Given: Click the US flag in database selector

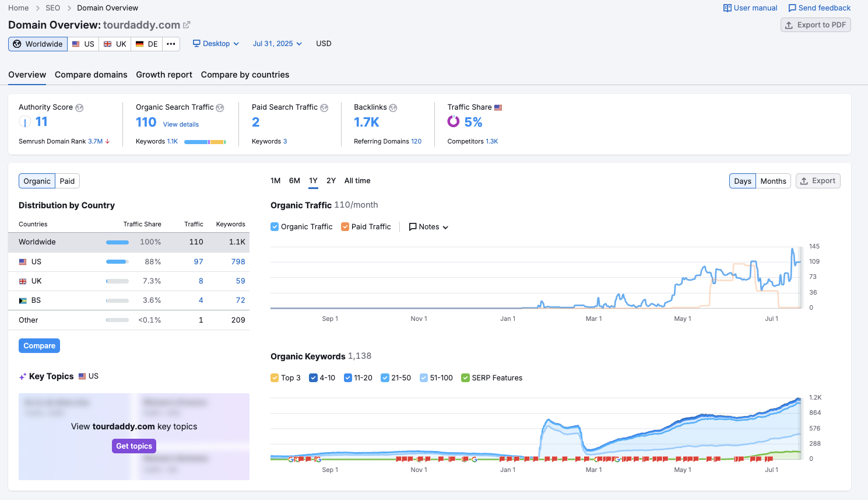Looking at the screenshot, I should pos(76,44).
